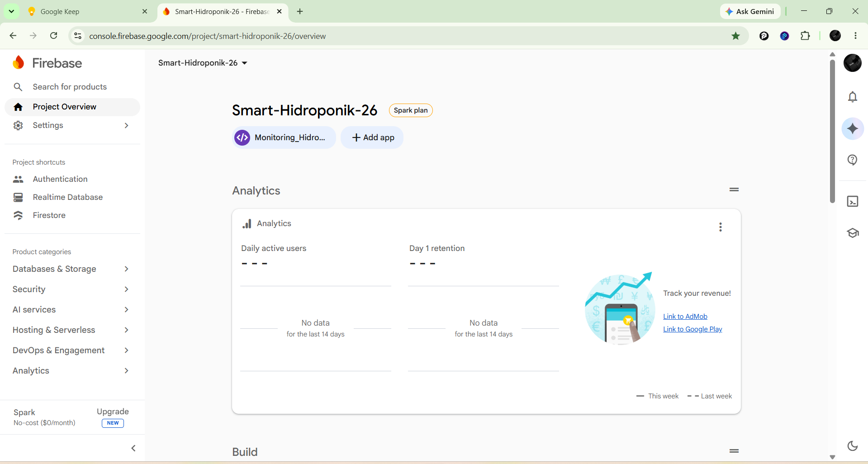Click the browser reload button
Viewport: 868px width, 464px height.
(x=53, y=36)
